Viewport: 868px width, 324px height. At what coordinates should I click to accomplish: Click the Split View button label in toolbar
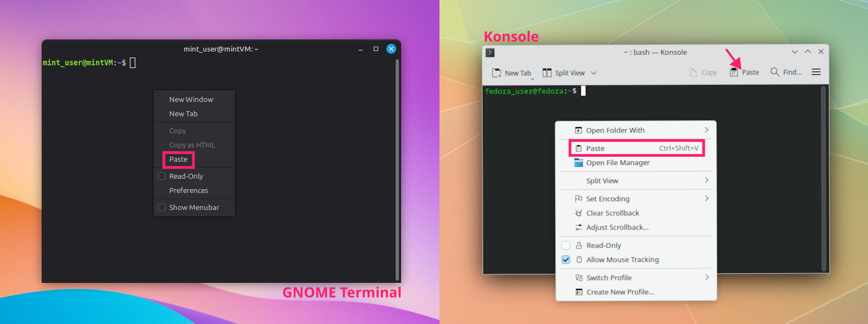pyautogui.click(x=570, y=73)
